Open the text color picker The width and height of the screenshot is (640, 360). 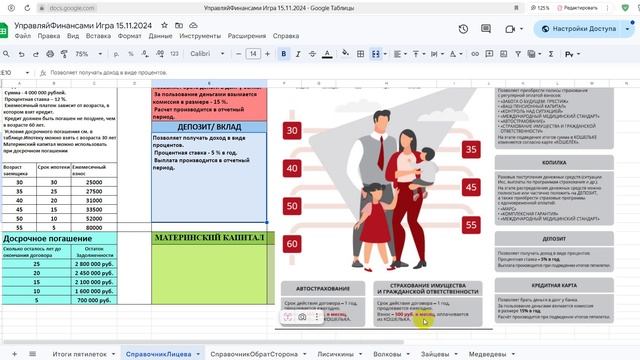coord(327,54)
